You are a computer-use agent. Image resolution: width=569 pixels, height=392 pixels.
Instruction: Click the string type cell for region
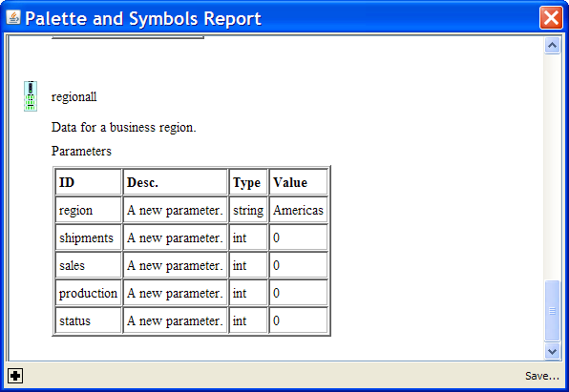(248, 210)
